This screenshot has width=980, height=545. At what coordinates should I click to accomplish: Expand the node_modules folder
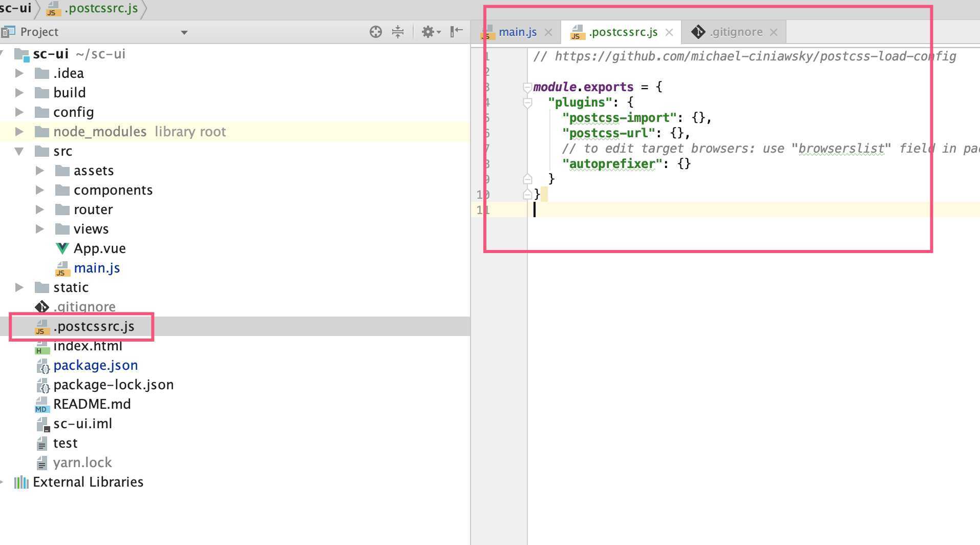point(19,132)
